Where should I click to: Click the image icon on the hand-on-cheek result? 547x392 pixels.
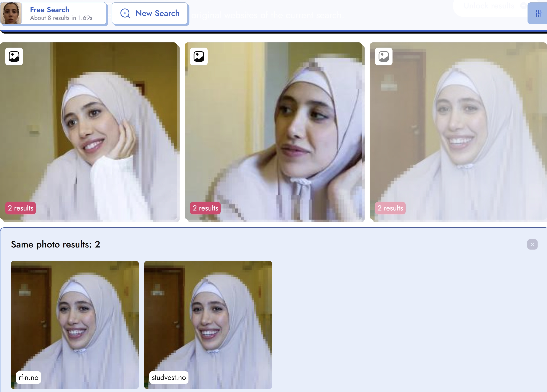[14, 56]
